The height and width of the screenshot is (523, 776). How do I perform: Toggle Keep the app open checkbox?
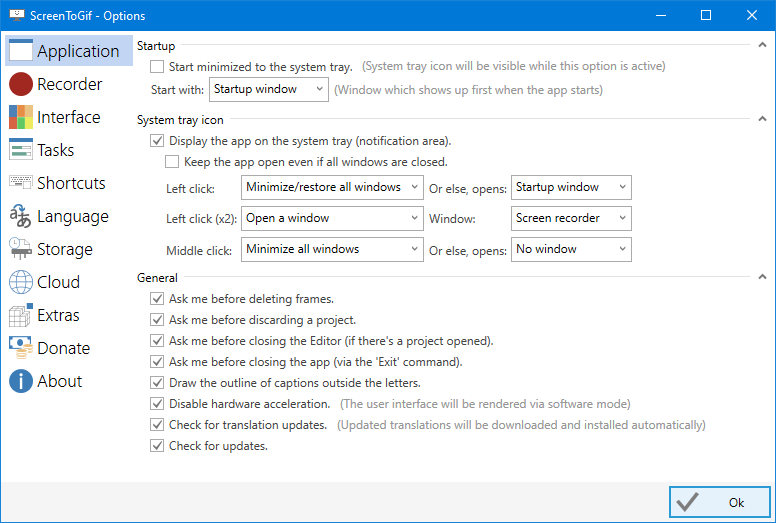173,162
